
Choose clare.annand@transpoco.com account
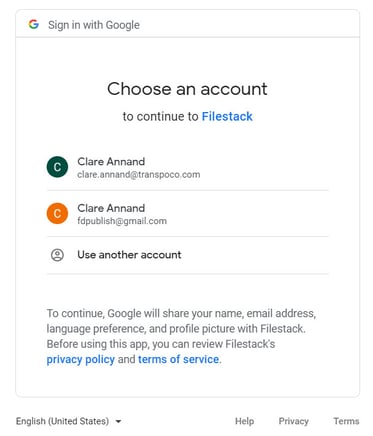(x=187, y=167)
